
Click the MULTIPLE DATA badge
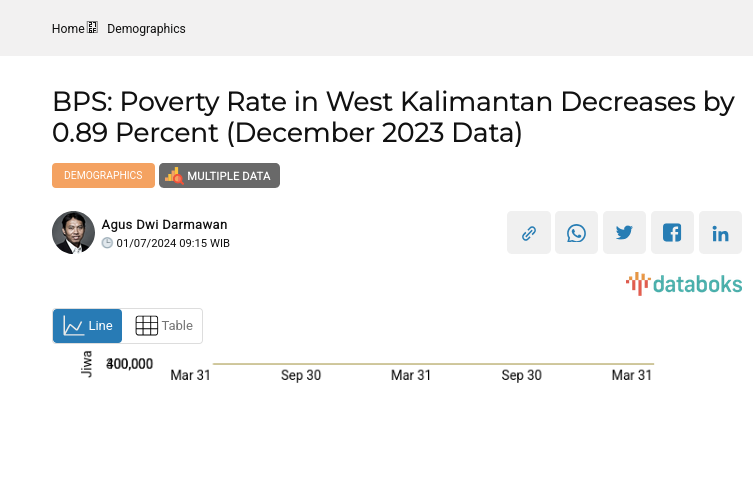(219, 176)
